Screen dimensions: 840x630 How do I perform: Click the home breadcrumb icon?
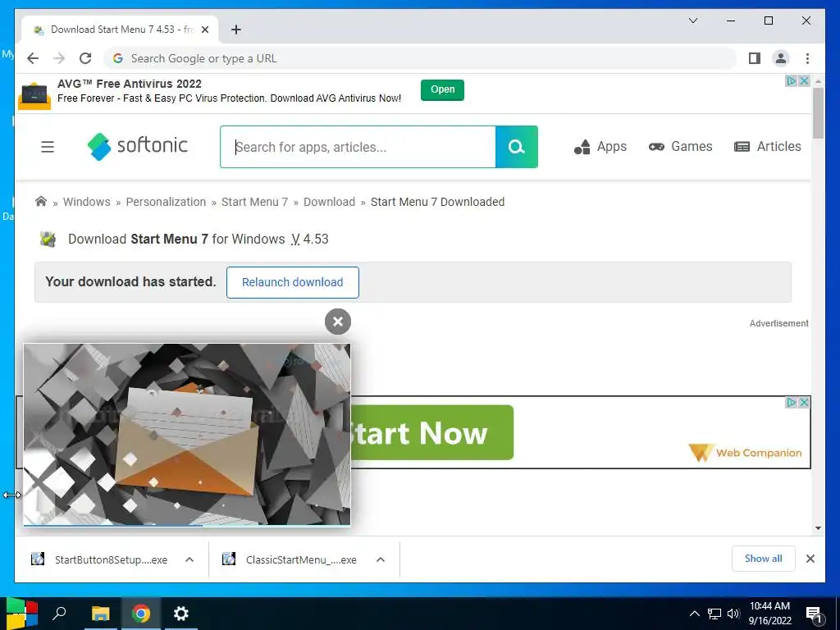pos(41,202)
